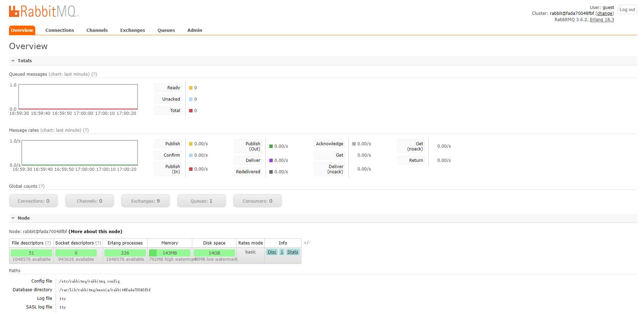Viewport: 644px width, 314px height.
Task: Click the Publish (In) red swatch
Action: pyautogui.click(x=191, y=169)
